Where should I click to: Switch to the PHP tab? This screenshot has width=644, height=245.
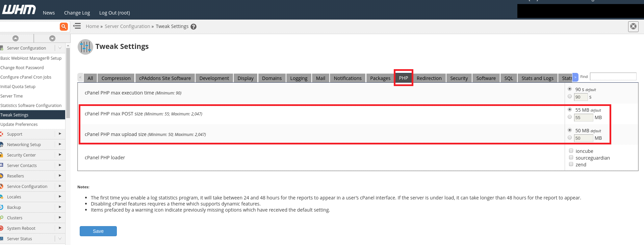tap(404, 78)
